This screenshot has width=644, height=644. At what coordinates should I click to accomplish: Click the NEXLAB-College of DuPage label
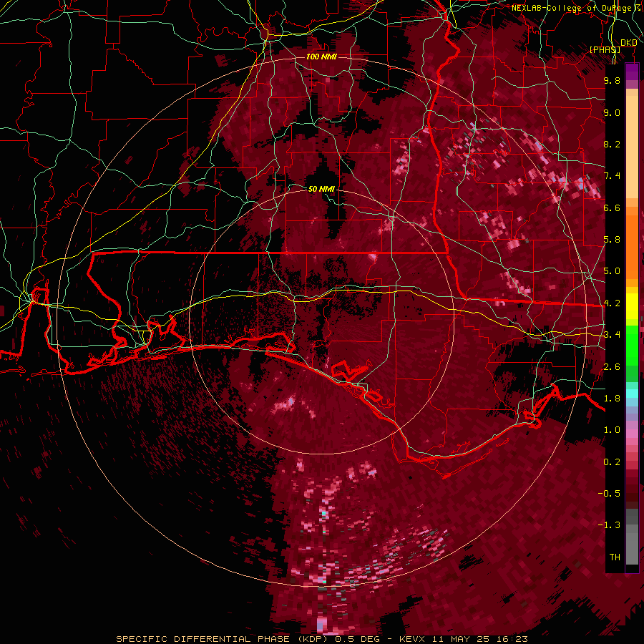tap(572, 8)
